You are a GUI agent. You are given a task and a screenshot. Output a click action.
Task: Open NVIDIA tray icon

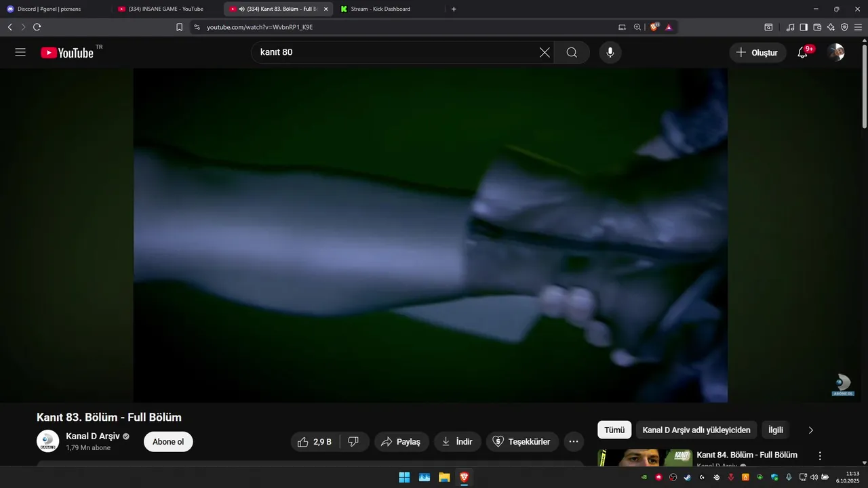coord(644,477)
